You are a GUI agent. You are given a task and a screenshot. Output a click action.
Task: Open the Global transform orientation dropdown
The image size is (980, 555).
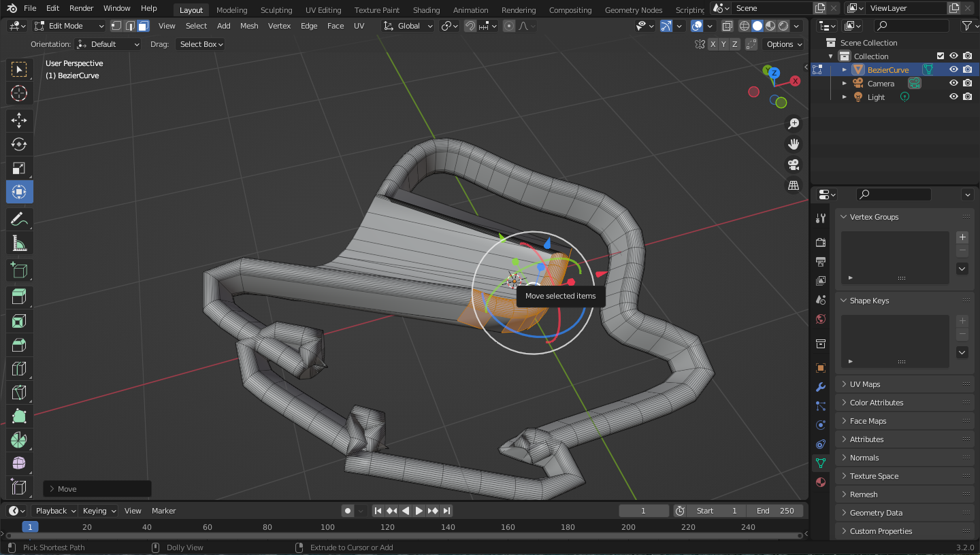click(x=408, y=26)
